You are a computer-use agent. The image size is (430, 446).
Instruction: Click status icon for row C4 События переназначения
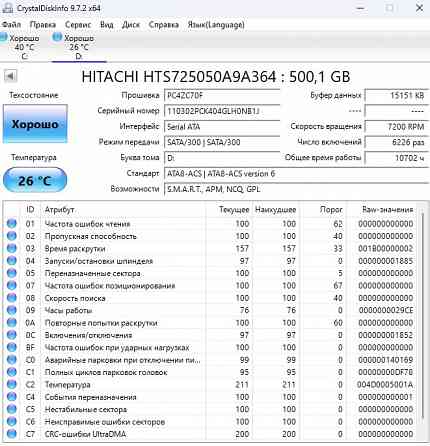pyautogui.click(x=12, y=397)
